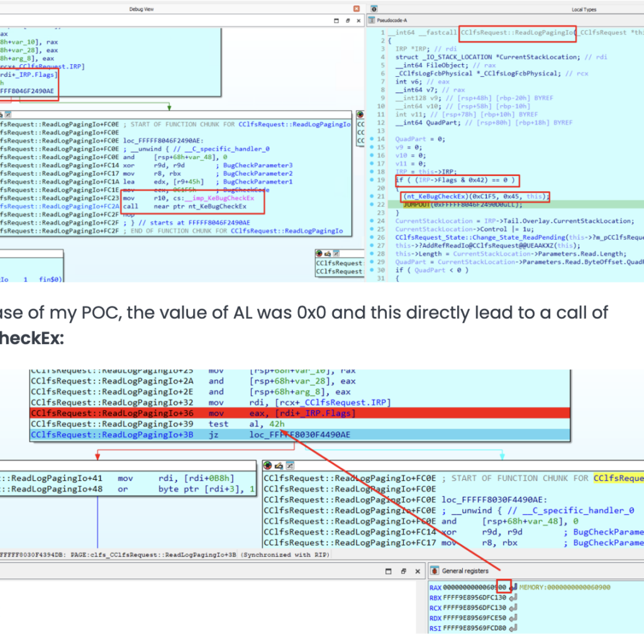Click the jump arrow beside the RDX register

click(x=513, y=618)
